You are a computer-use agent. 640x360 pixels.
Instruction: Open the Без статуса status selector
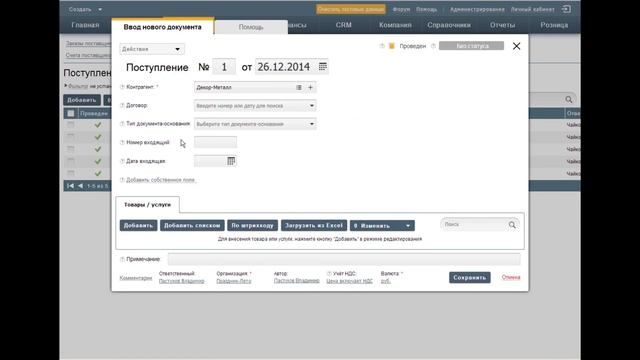pyautogui.click(x=471, y=46)
